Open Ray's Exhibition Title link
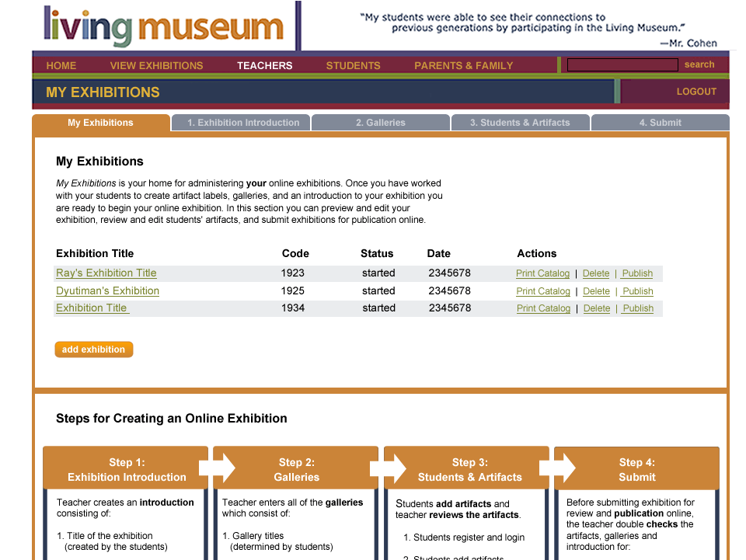The height and width of the screenshot is (560, 746). 106,273
